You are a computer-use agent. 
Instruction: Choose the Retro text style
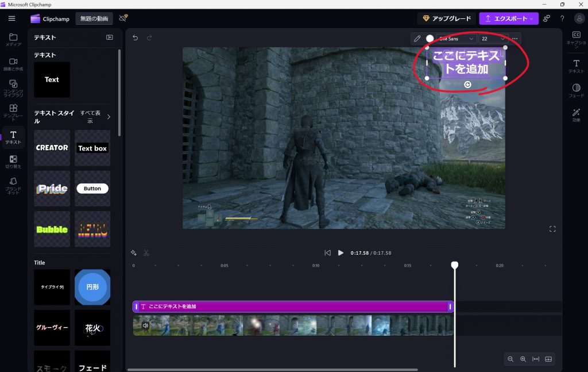click(92, 229)
